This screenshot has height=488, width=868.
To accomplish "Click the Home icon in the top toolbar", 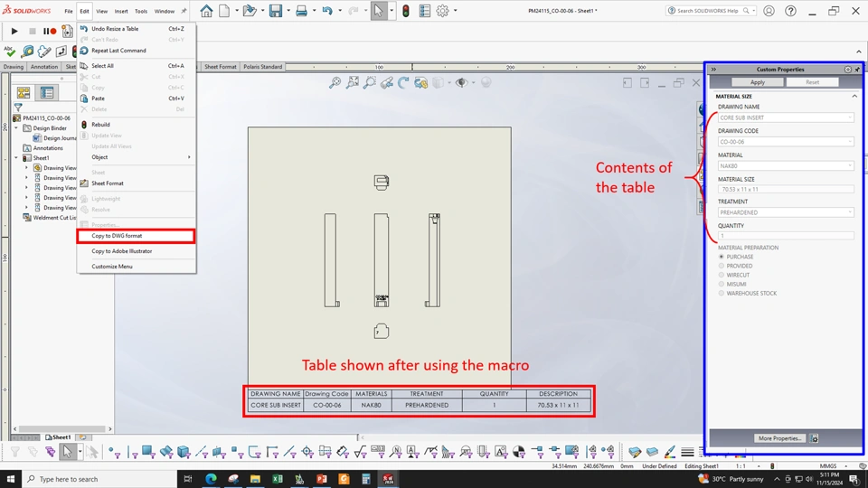I will coord(206,11).
